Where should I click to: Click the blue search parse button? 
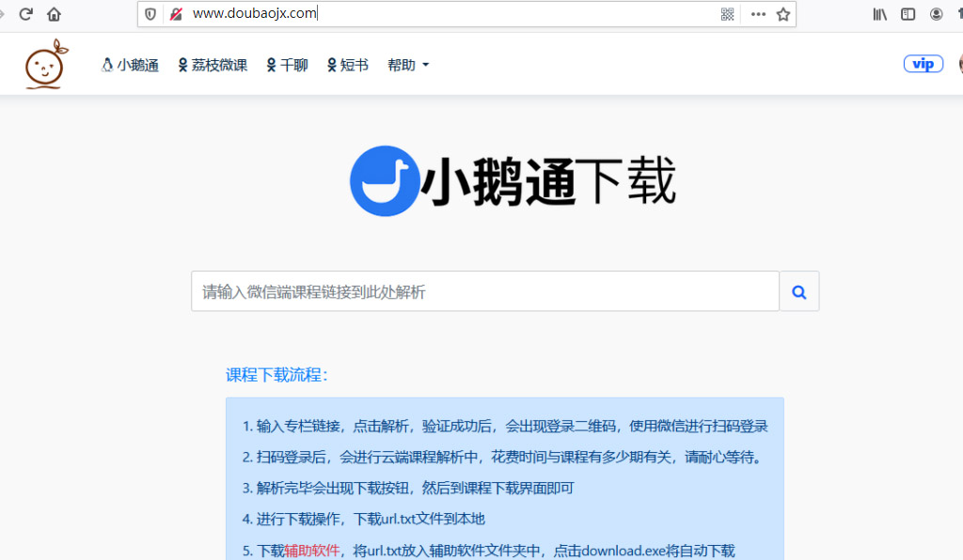click(x=799, y=291)
